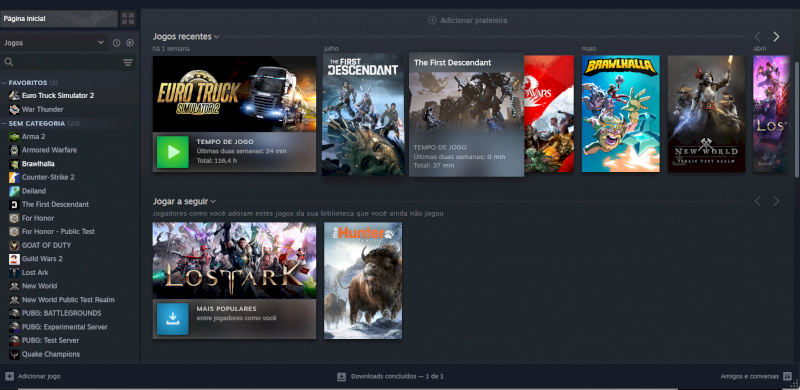Click the PUBG: BATTLEGROUNDS game icon
Image resolution: width=800 pixels, height=390 pixels.
click(x=14, y=313)
